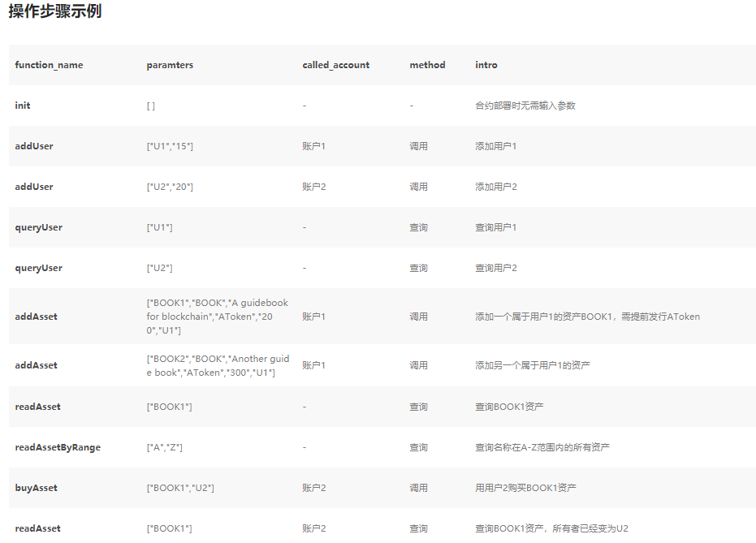Click the 'init' function name cell
756x543 pixels.
pos(23,106)
